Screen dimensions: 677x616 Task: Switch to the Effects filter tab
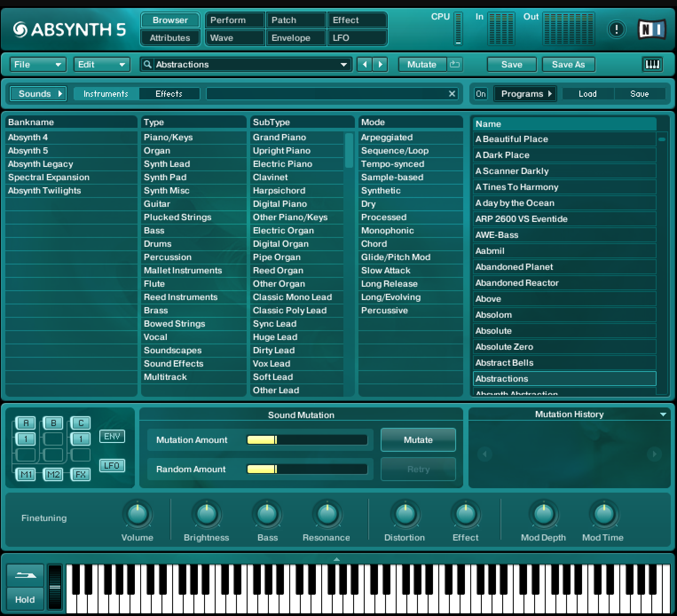[169, 94]
